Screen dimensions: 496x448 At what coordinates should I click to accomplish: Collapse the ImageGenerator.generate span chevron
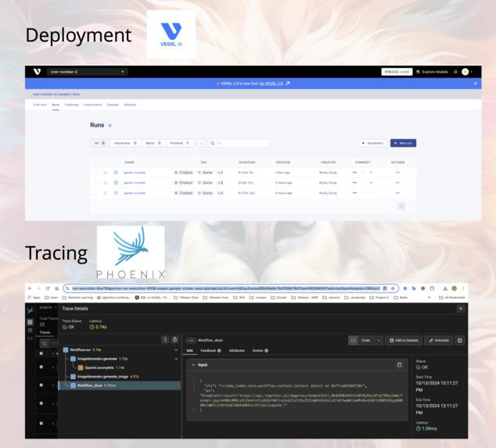coord(176,359)
